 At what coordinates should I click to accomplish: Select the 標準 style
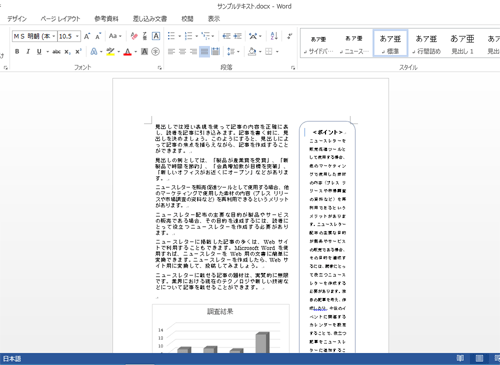pyautogui.click(x=390, y=44)
